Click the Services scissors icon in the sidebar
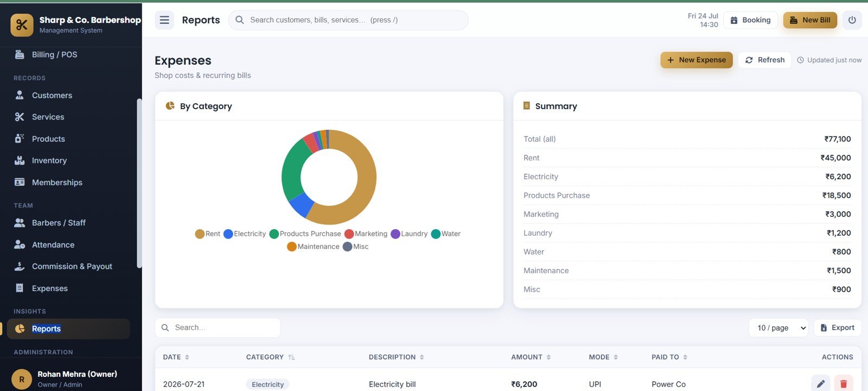The image size is (868, 391). 20,117
